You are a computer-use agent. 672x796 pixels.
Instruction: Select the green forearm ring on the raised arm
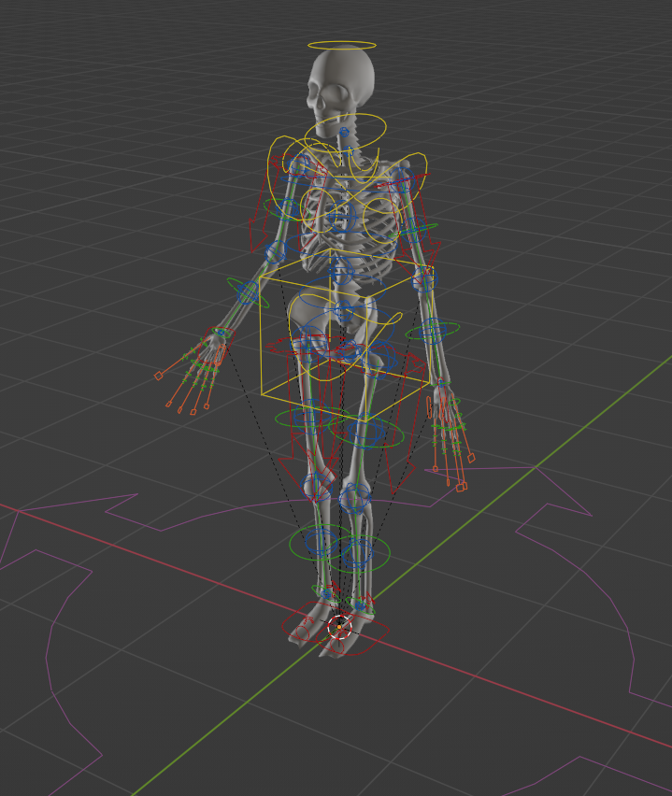[248, 291]
